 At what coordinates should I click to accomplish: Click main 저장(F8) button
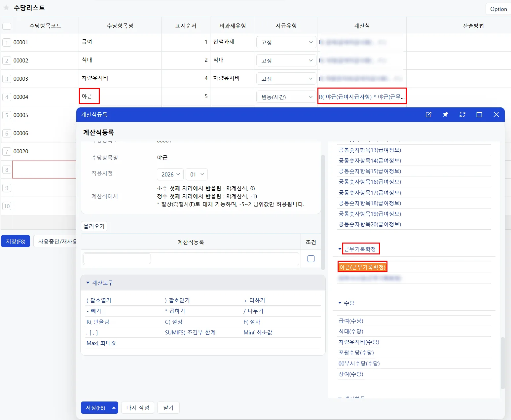(16, 242)
